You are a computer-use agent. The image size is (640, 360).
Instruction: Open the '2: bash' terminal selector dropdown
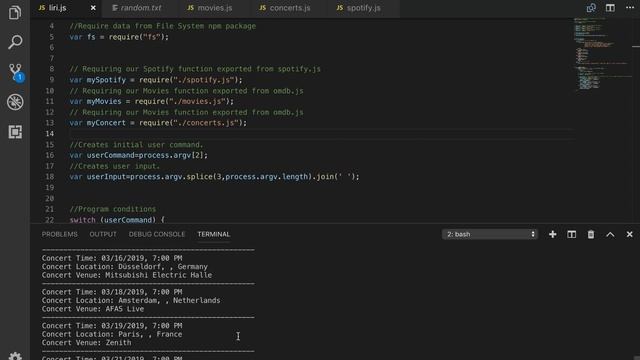tap(489, 234)
